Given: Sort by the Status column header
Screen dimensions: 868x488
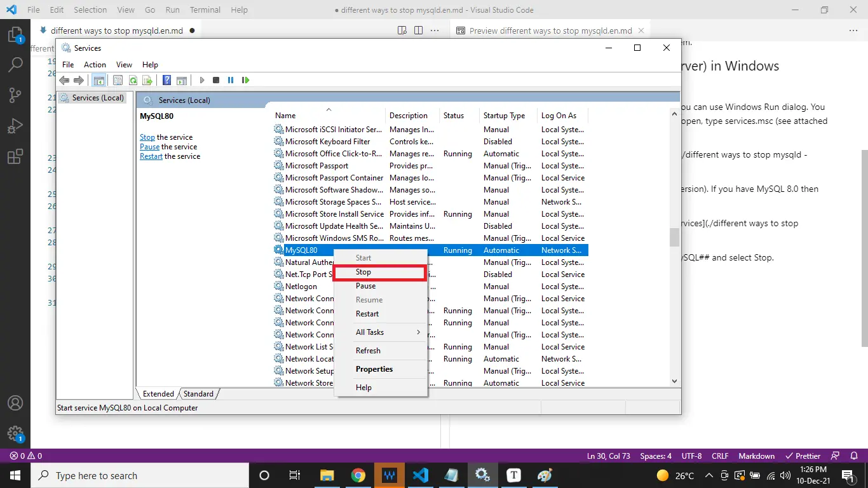Looking at the screenshot, I should click(459, 116).
